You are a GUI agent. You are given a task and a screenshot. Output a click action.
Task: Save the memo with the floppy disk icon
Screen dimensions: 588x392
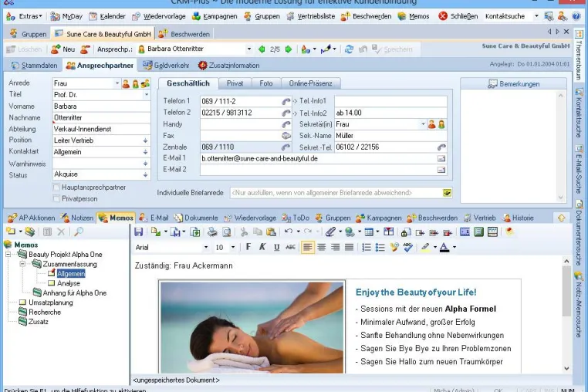(138, 231)
